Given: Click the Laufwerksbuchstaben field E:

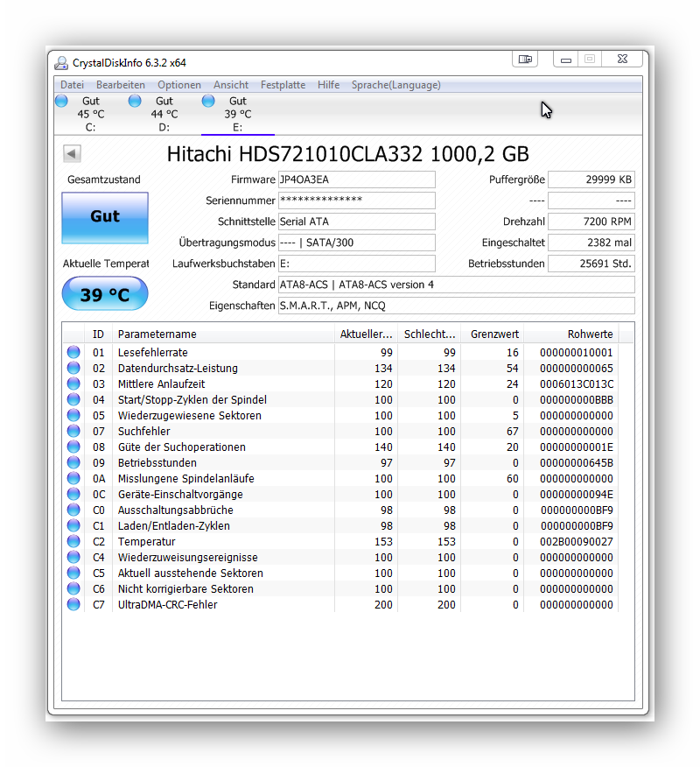Looking at the screenshot, I should [x=357, y=264].
